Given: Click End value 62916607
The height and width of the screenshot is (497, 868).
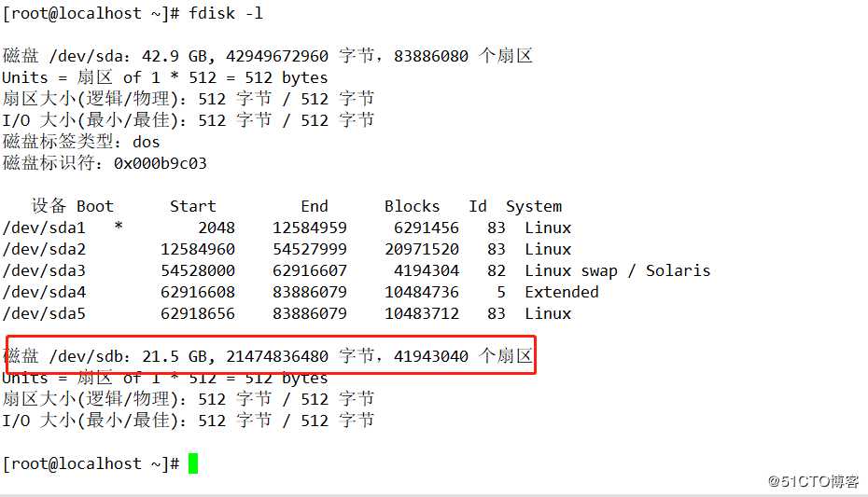Looking at the screenshot, I should click(x=310, y=271).
